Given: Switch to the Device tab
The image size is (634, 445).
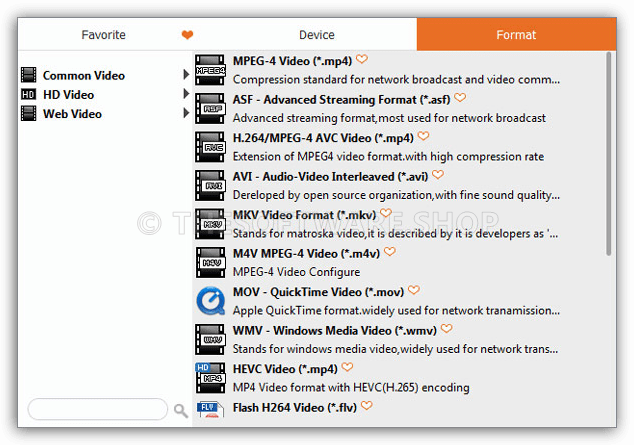Looking at the screenshot, I should pyautogui.click(x=317, y=35).
